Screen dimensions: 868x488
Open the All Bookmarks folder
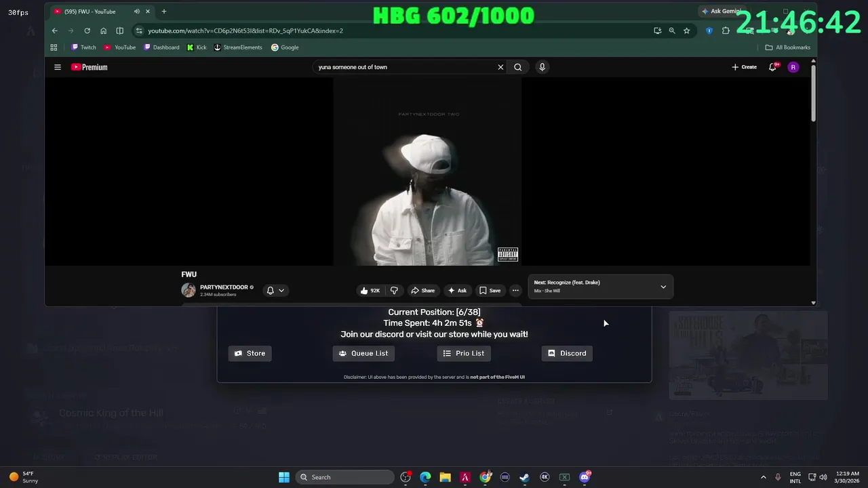[788, 47]
